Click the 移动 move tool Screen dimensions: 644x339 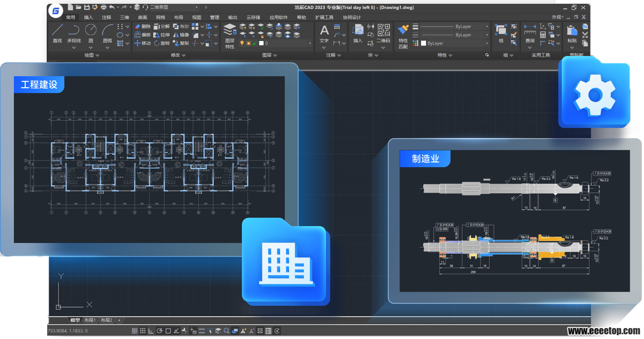[x=143, y=43]
